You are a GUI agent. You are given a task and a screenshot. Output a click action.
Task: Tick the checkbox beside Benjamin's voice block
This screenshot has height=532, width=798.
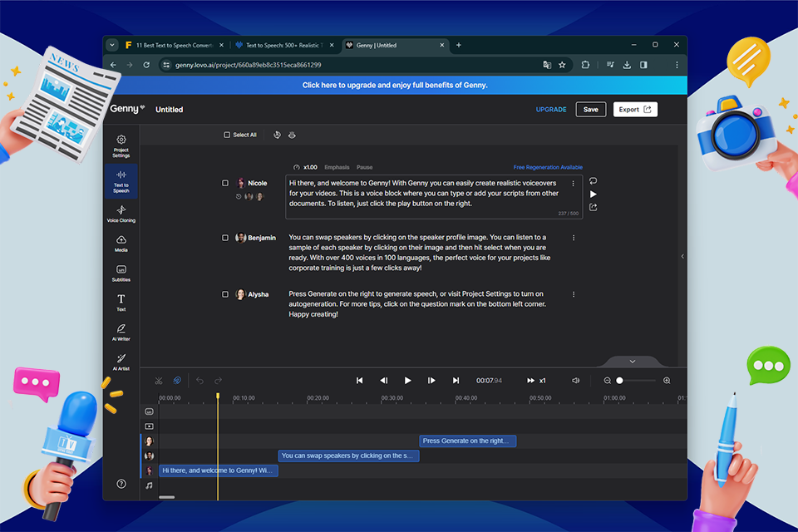pos(225,238)
